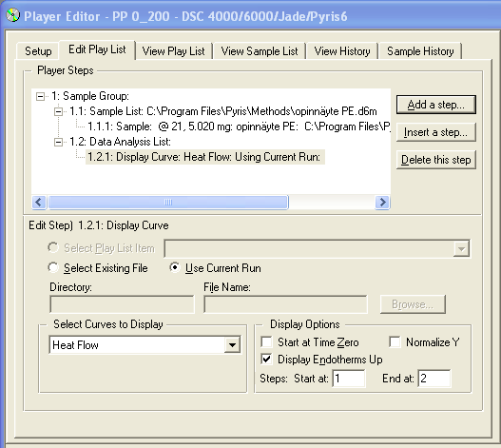Collapse the 1: Sample Group node
This screenshot has height=448, width=501.
click(40, 96)
